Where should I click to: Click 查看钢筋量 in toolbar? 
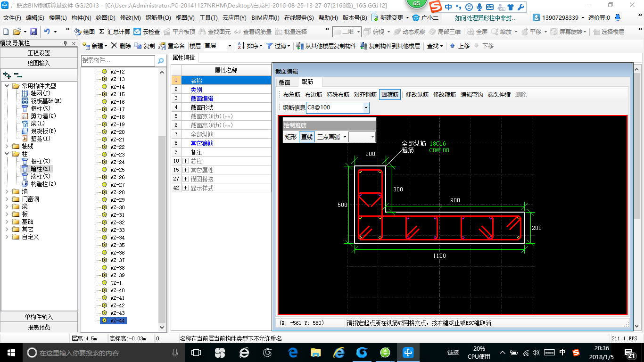(x=253, y=32)
